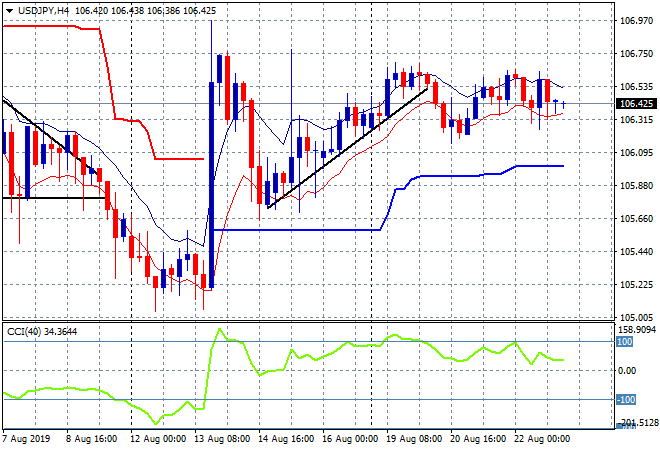The height and width of the screenshot is (450, 660).
Task: Select the 12 Aug 00:00 time label
Action: click(158, 439)
